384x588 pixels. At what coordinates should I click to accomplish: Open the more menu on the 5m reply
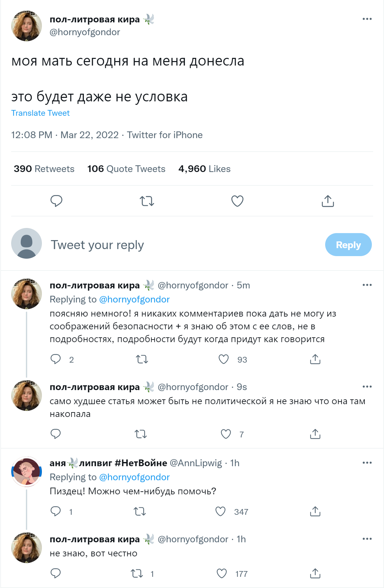click(367, 285)
